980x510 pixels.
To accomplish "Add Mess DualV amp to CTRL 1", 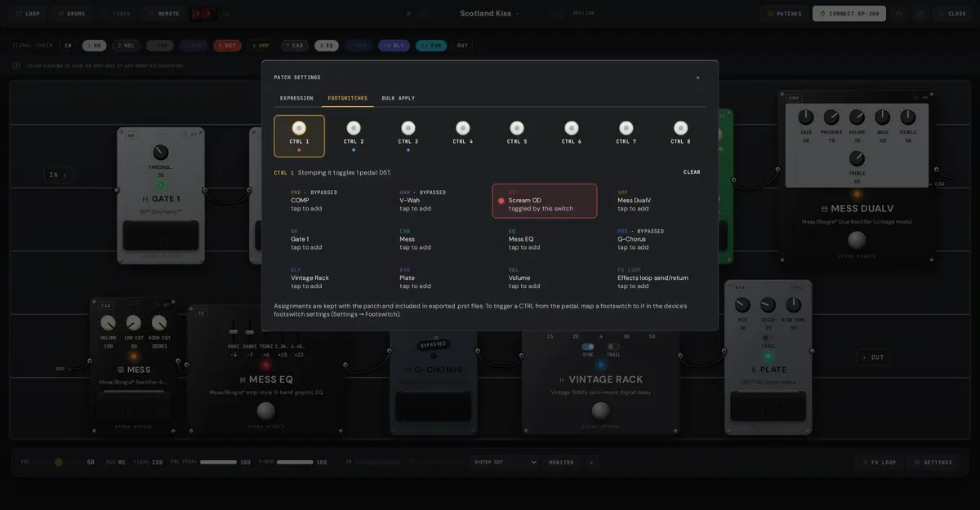I will (653, 201).
